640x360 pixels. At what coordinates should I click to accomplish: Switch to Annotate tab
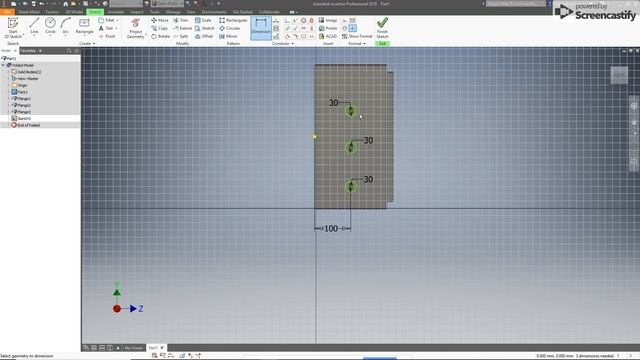click(x=116, y=12)
